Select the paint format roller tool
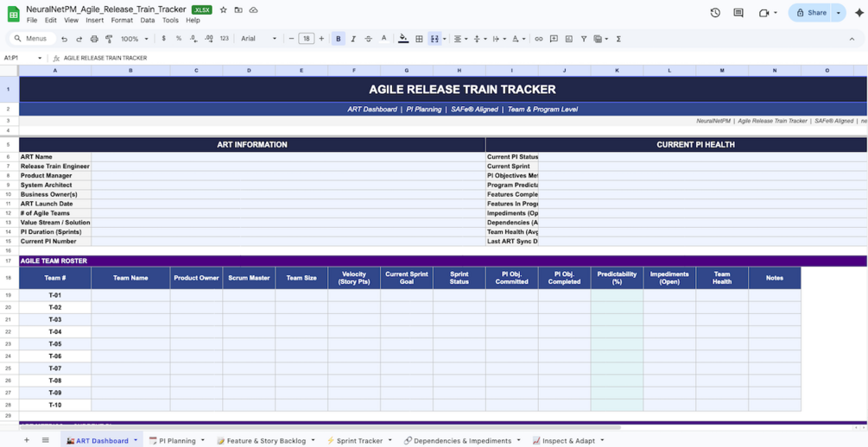Screen dimensions: 868x447 coord(109,39)
